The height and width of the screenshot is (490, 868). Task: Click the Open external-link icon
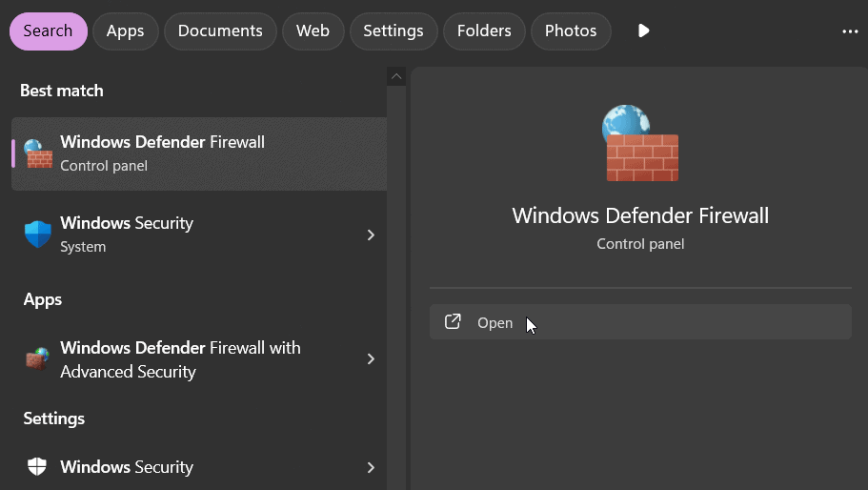tap(453, 321)
